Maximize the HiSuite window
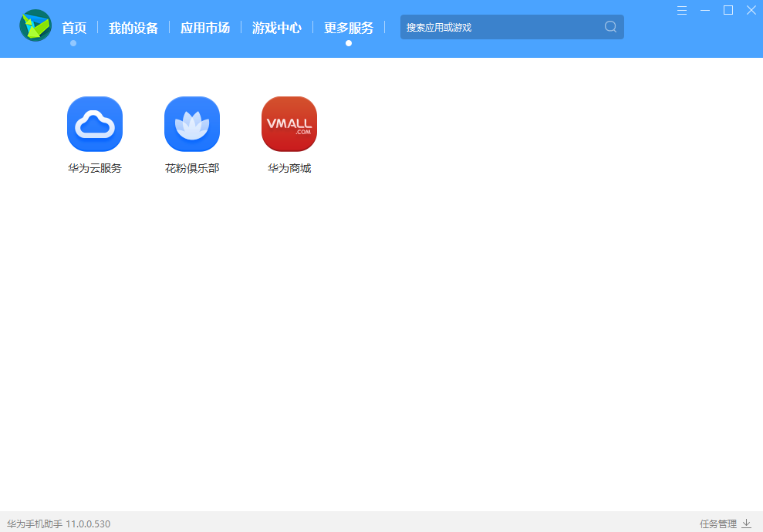Screen dimensions: 763x532 (x=728, y=10)
